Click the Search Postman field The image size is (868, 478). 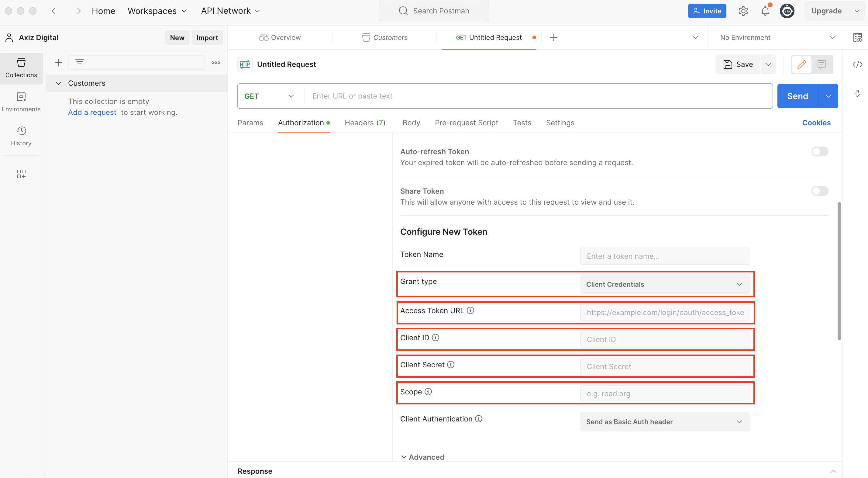[434, 11]
